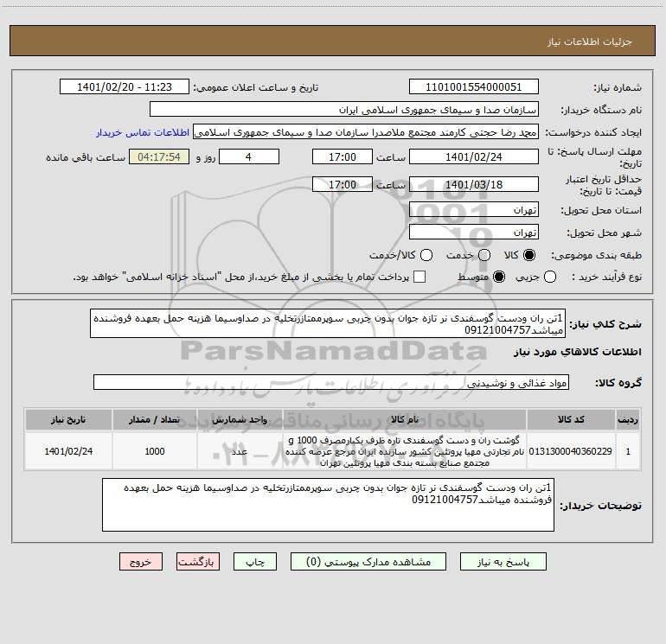Toggle the اسناد خزانه اسلامی payment checkbox
Image resolution: width=666 pixels, height=644 pixels.
419,277
